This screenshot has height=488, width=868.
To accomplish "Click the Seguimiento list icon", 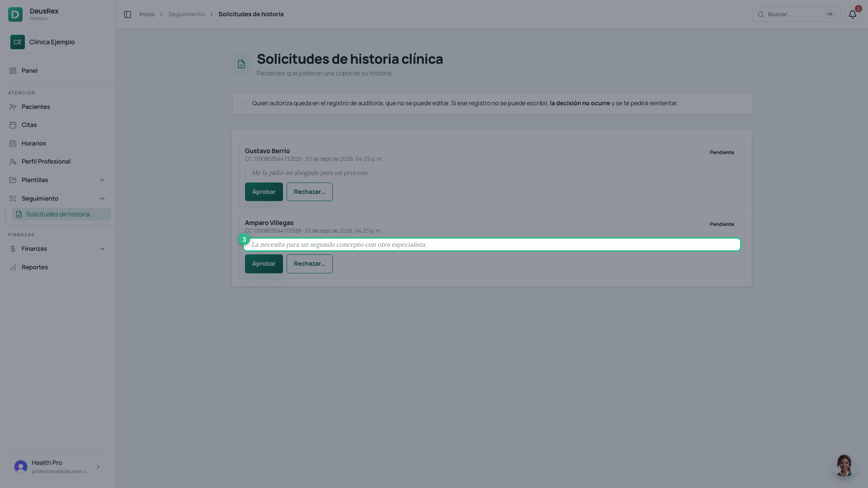I will coord(13,199).
